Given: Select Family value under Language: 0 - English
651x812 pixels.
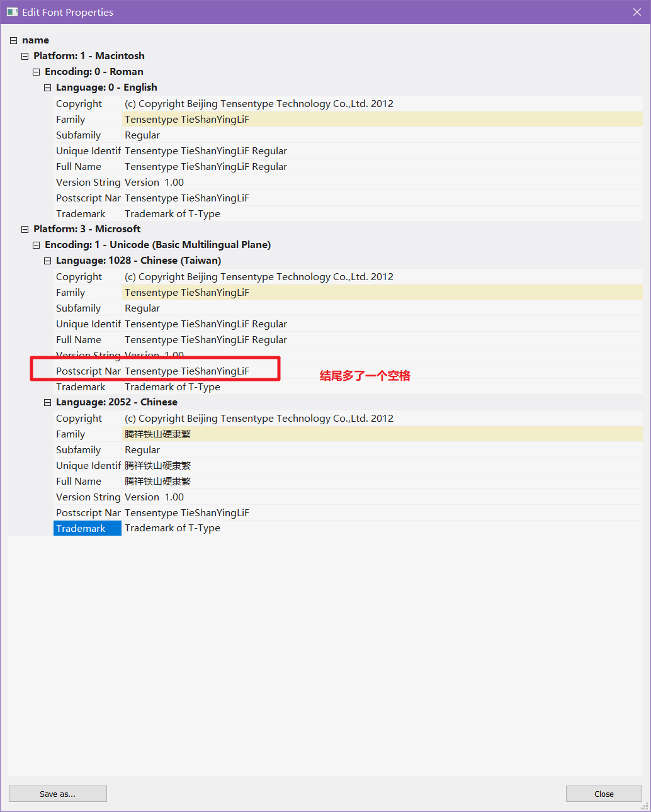Looking at the screenshot, I should pyautogui.click(x=382, y=119).
